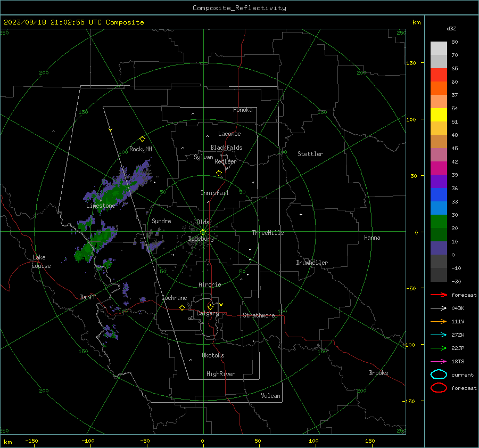The height and width of the screenshot is (448, 479).
Task: Click the green 30 to 20 dBZ swatch
Action: 439,221
